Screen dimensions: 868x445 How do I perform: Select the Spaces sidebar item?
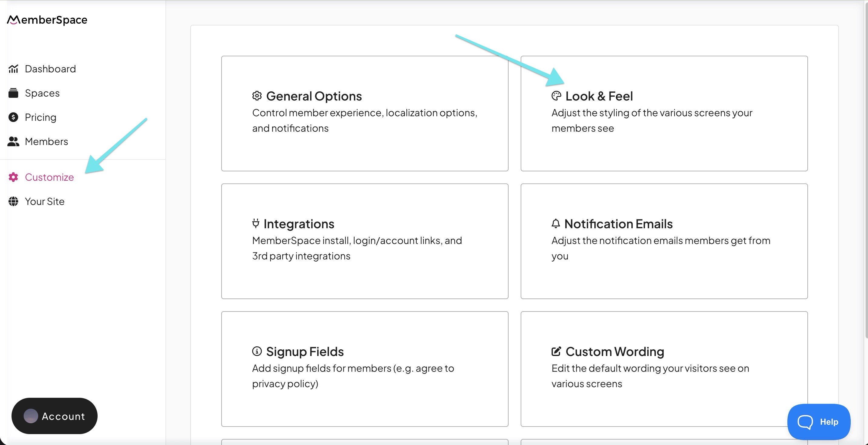click(42, 93)
